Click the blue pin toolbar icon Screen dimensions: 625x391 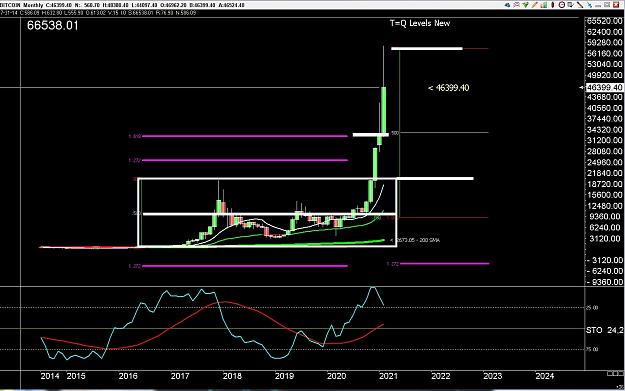tap(589, 5)
